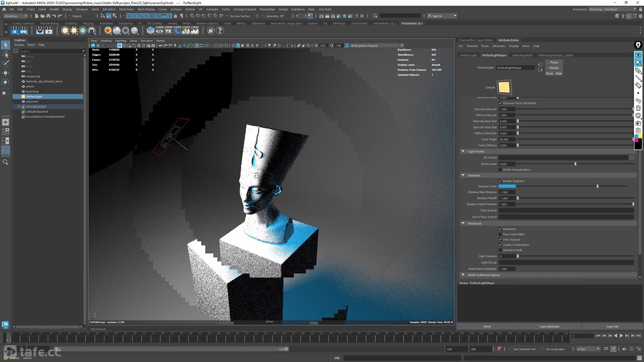Click the Home icon at menu bar start
This screenshot has height=362, width=644.
[4, 9]
